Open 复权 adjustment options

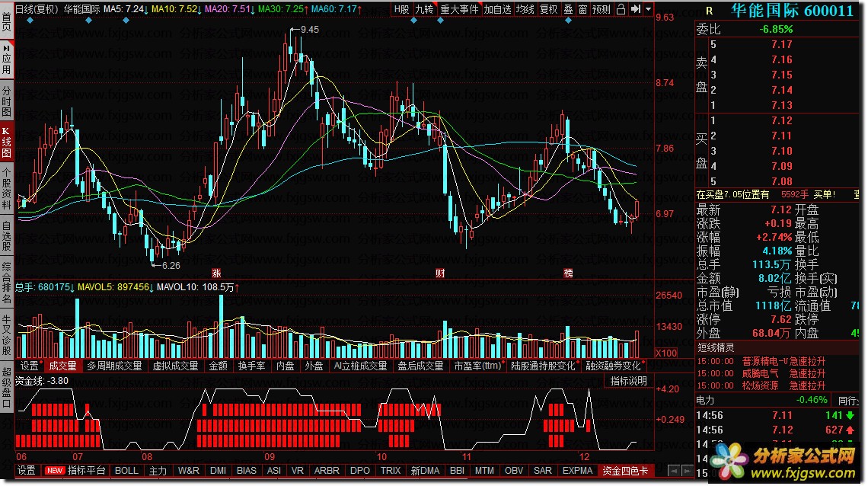point(548,9)
